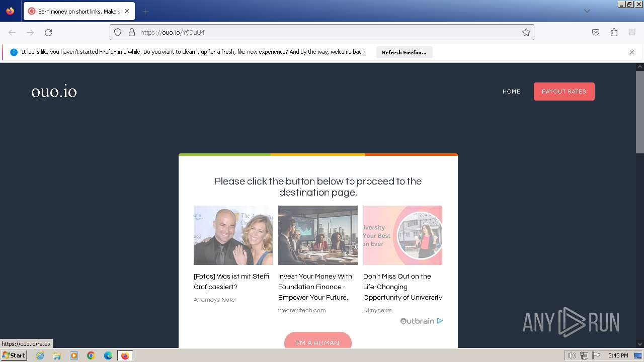Open a new tab with the plus icon
Screen dimensions: 644x362
145,11
